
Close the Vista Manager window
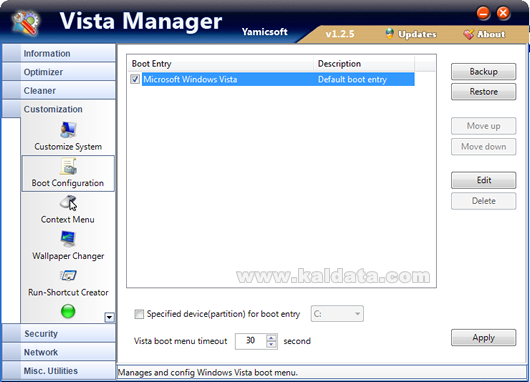pyautogui.click(x=503, y=13)
